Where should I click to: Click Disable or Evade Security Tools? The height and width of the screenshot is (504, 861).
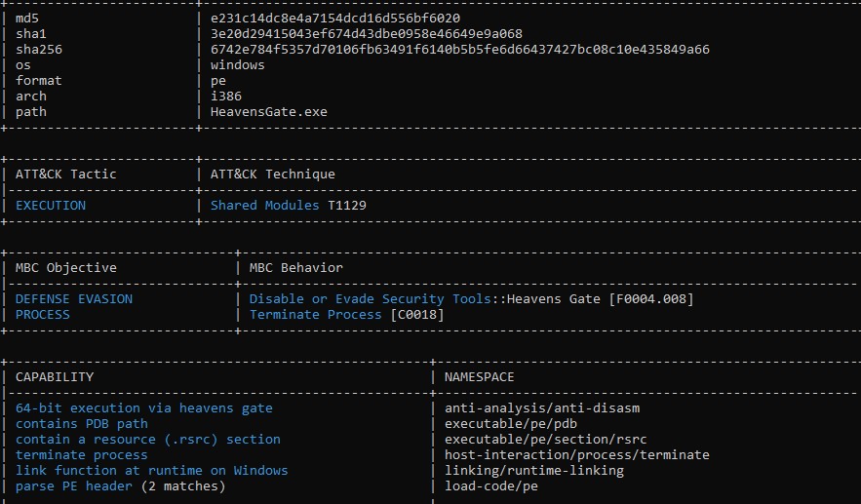coord(371,299)
